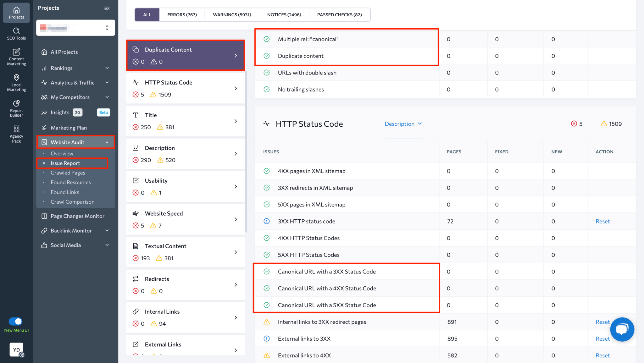The height and width of the screenshot is (363, 644).
Task: Open the Crawled Pages report
Action: pyautogui.click(x=68, y=173)
